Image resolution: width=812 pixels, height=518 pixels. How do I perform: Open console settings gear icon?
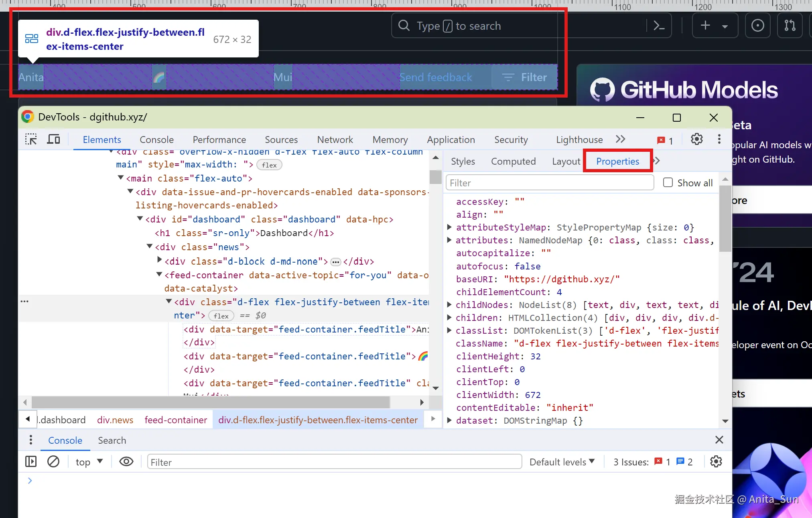click(x=716, y=462)
